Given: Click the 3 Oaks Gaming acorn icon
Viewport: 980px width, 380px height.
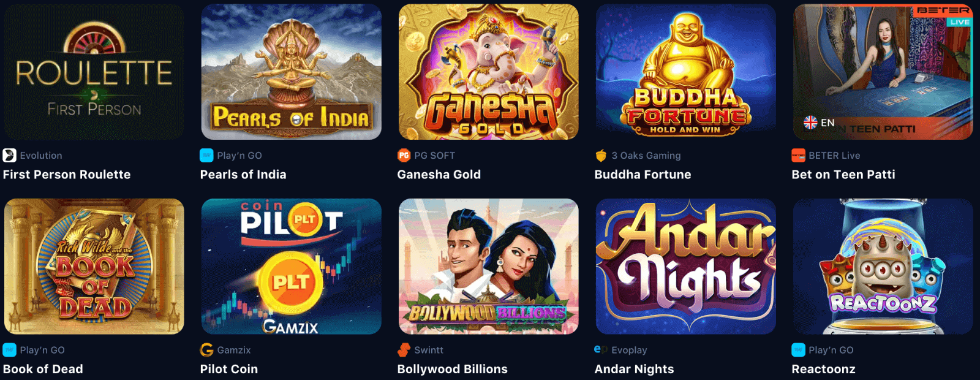Looking at the screenshot, I should click(601, 155).
